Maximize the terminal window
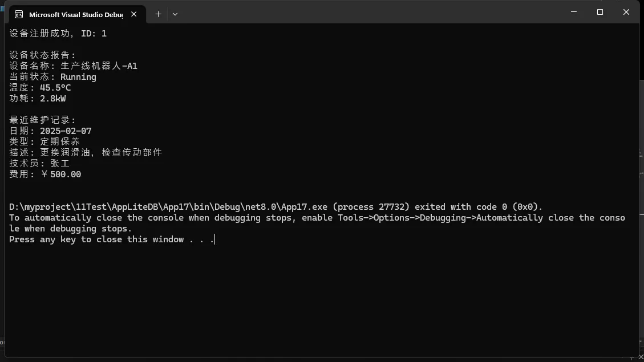The width and height of the screenshot is (644, 362). (x=600, y=12)
